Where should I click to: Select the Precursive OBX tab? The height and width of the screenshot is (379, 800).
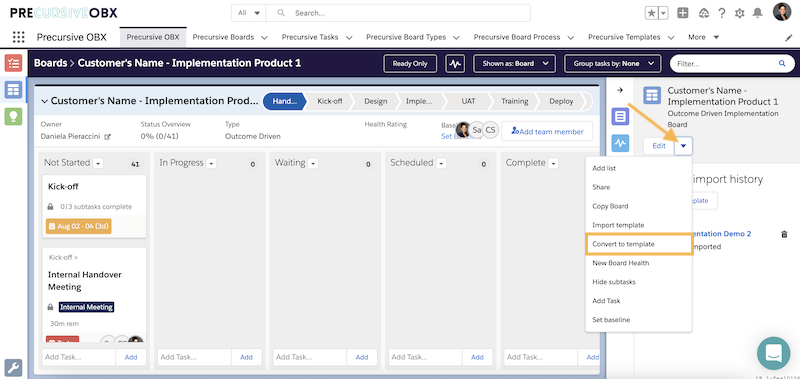(x=153, y=37)
